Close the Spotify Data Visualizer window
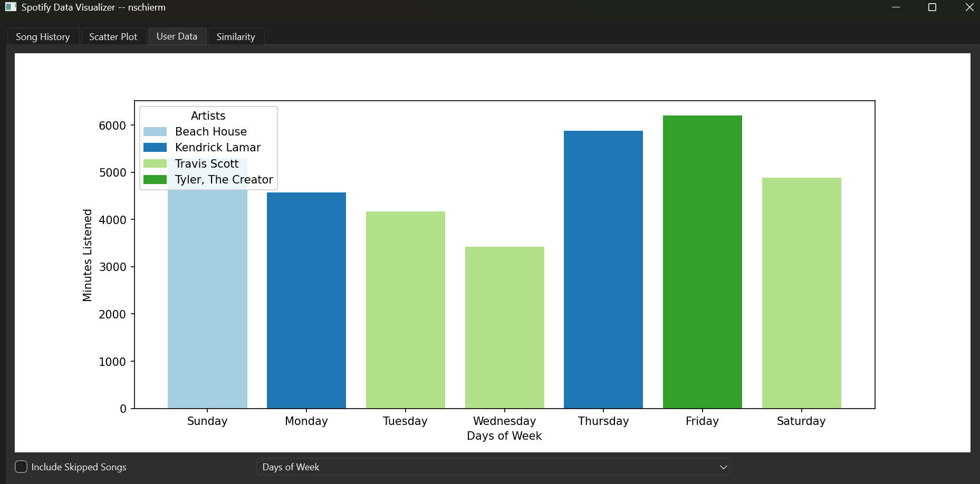 [x=969, y=7]
